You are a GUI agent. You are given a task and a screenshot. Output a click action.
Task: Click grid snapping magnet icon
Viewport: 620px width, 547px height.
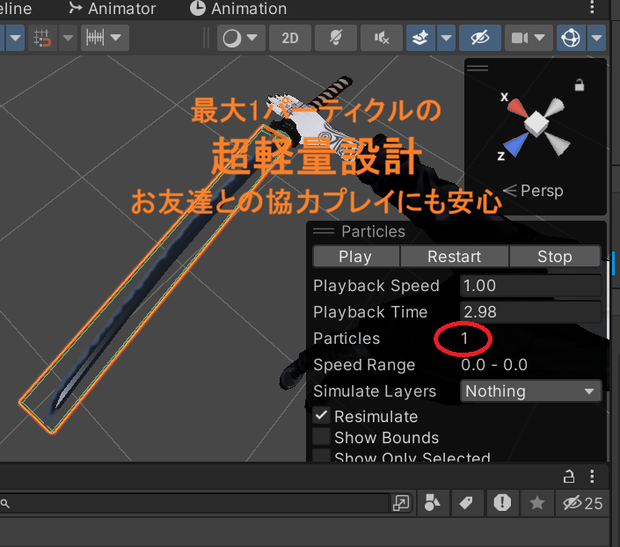pyautogui.click(x=42, y=38)
